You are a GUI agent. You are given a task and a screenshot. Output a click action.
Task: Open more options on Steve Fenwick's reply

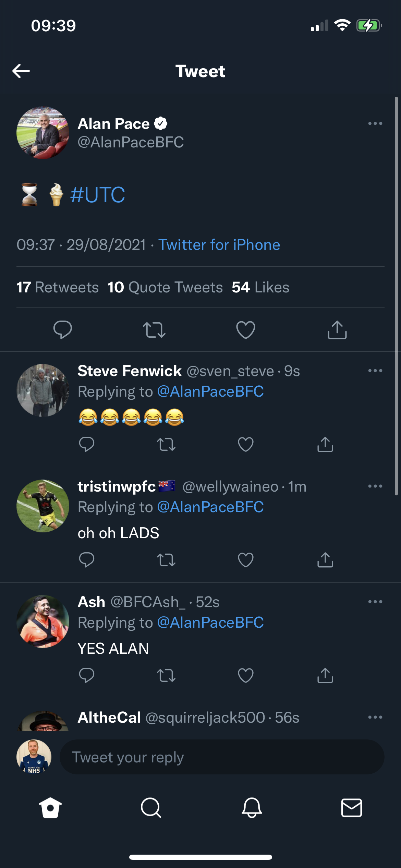375,371
